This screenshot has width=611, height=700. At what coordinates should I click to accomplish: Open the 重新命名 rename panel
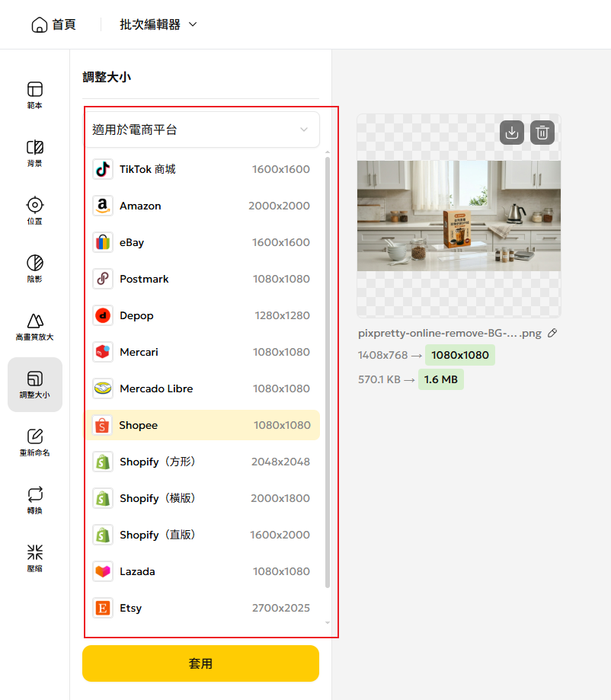(35, 443)
